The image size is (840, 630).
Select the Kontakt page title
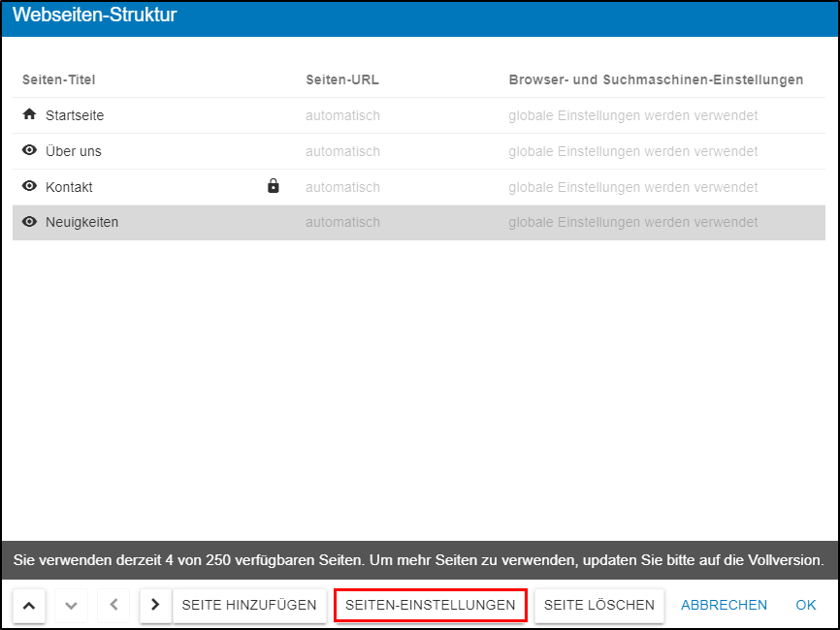[x=69, y=187]
